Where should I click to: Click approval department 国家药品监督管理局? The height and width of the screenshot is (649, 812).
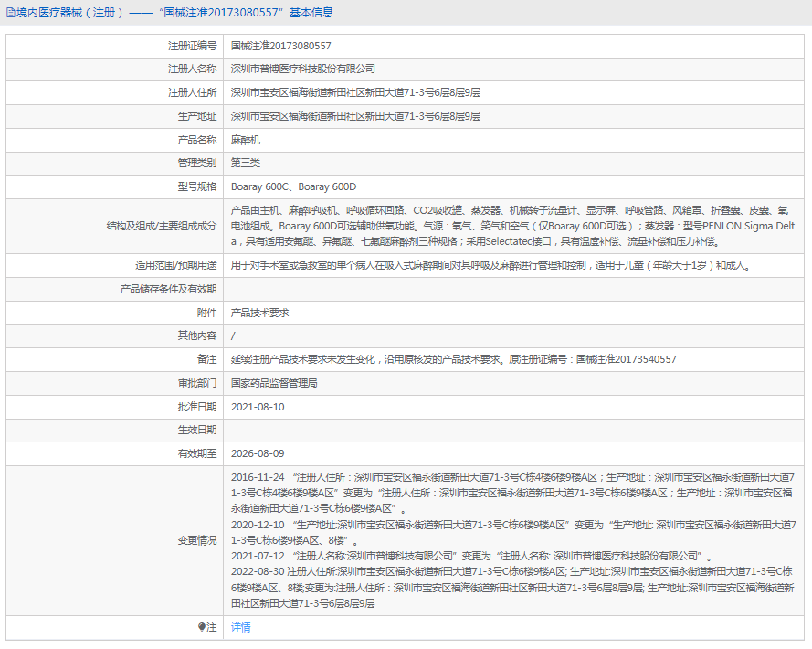(274, 383)
